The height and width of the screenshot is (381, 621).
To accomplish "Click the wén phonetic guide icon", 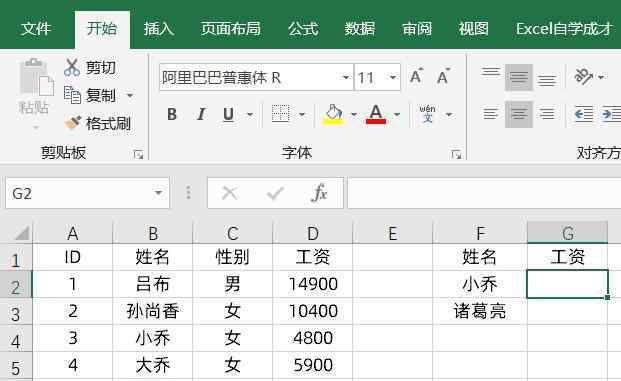I will click(427, 114).
